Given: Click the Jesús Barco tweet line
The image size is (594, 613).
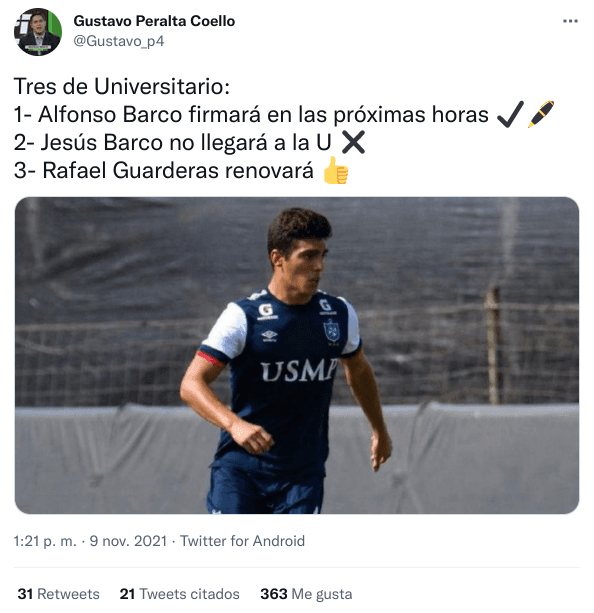Looking at the screenshot, I should click(172, 142).
